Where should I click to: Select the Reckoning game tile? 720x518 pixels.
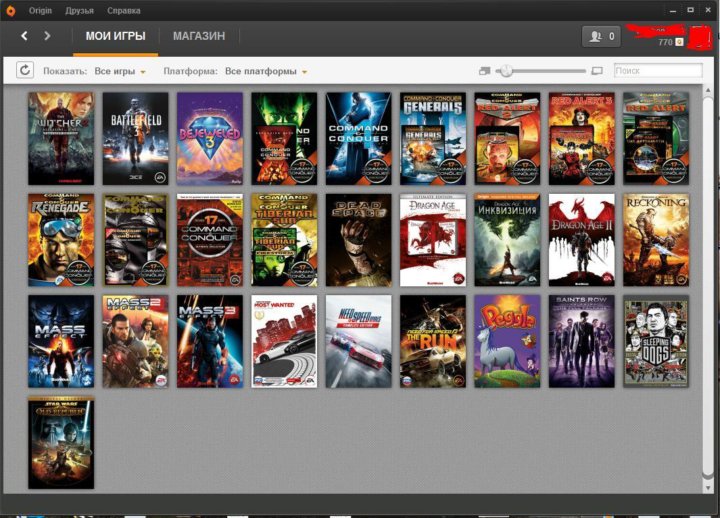(x=656, y=240)
